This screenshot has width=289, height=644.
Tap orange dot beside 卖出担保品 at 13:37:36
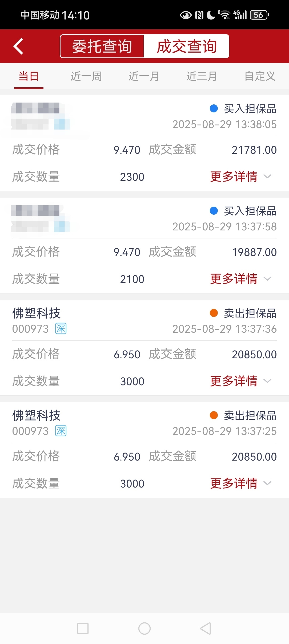tap(214, 313)
